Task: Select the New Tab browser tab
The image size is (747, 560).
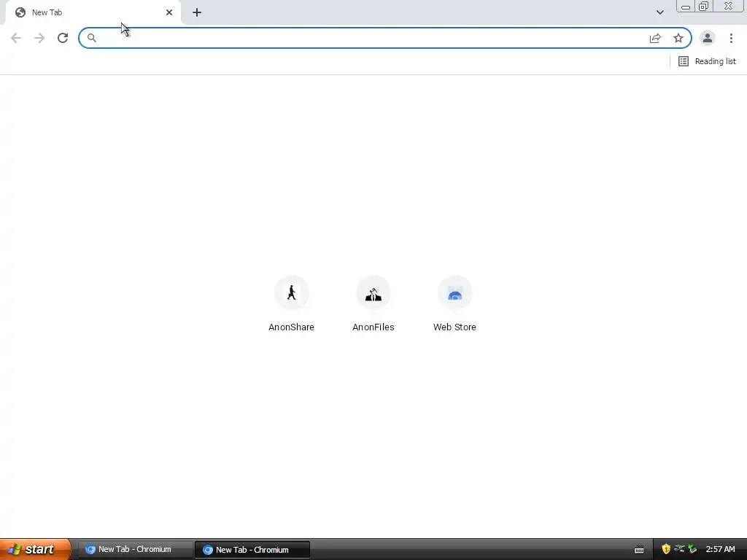Action: (93, 13)
